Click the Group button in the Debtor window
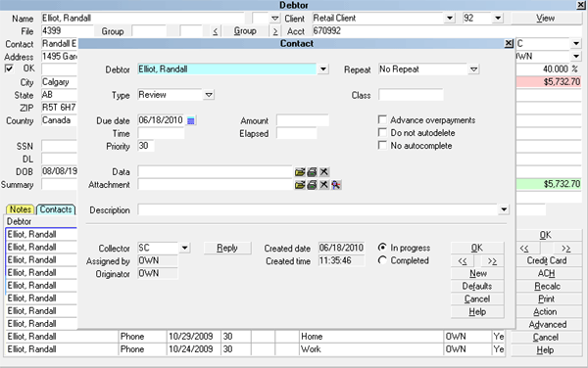Screen dimensions: 588x368 click(245, 30)
